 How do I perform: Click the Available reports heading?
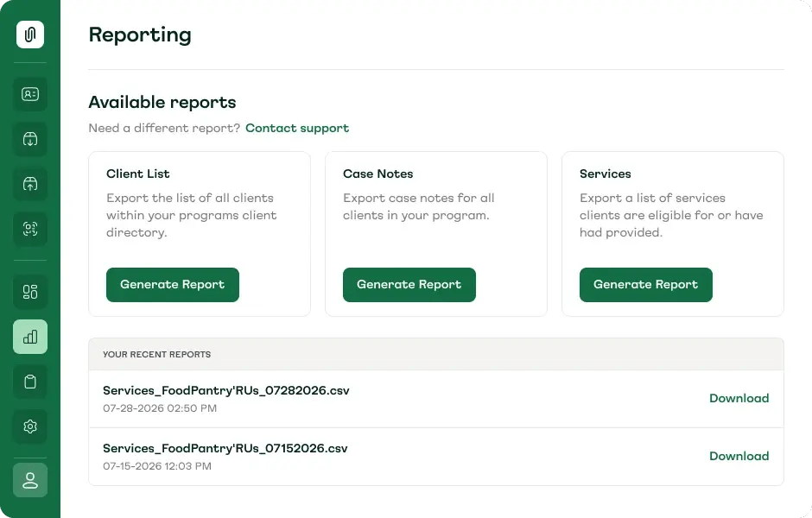pyautogui.click(x=162, y=102)
